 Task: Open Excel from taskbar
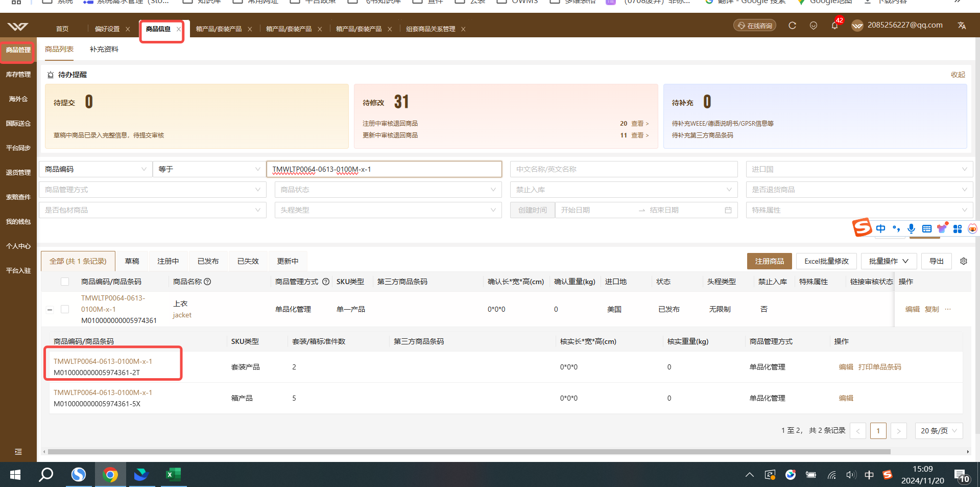coord(174,475)
